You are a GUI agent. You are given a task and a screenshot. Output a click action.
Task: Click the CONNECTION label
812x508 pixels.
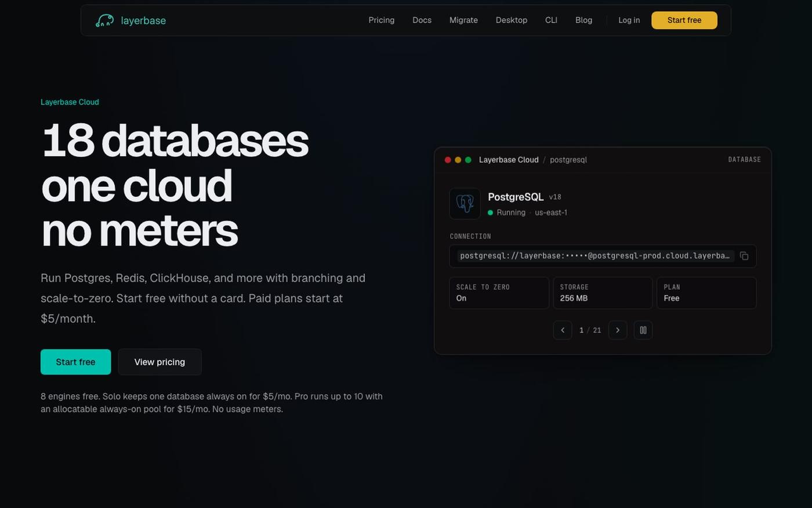(x=470, y=236)
